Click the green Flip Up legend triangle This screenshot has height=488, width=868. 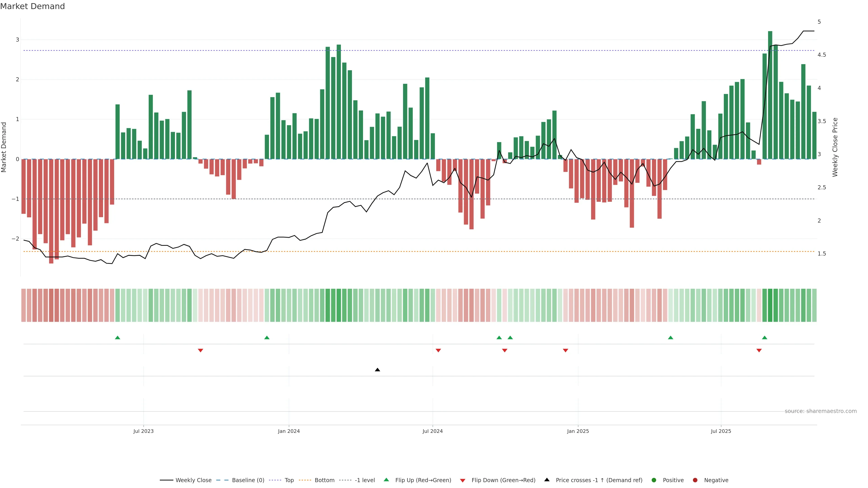(387, 480)
